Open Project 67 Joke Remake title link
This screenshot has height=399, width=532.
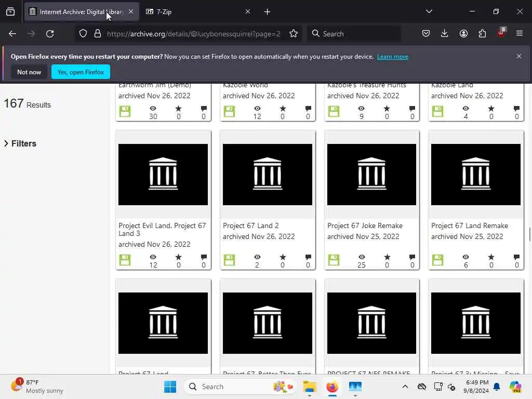tap(365, 225)
